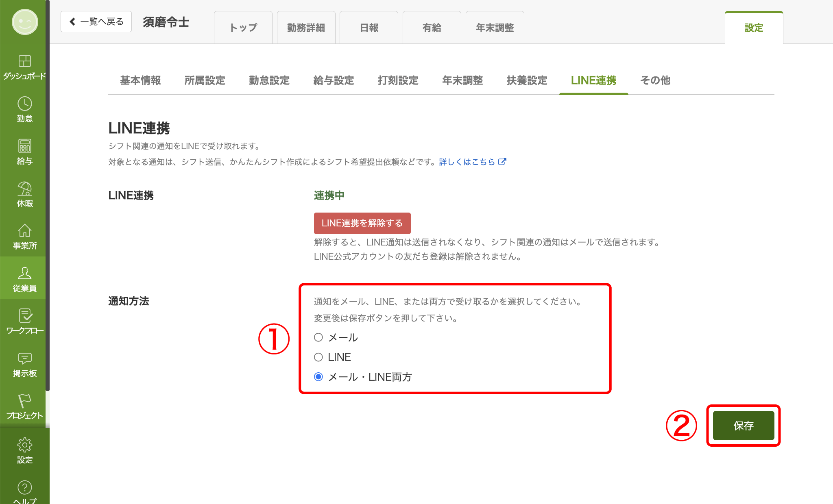Click the smiley logo avatar icon
Viewport: 833px width, 504px height.
pos(25,22)
